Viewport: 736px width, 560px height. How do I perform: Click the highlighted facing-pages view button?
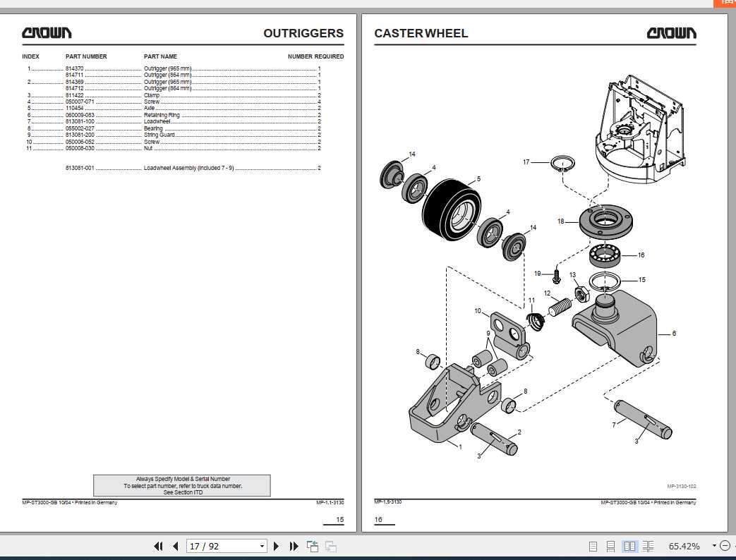tap(629, 546)
